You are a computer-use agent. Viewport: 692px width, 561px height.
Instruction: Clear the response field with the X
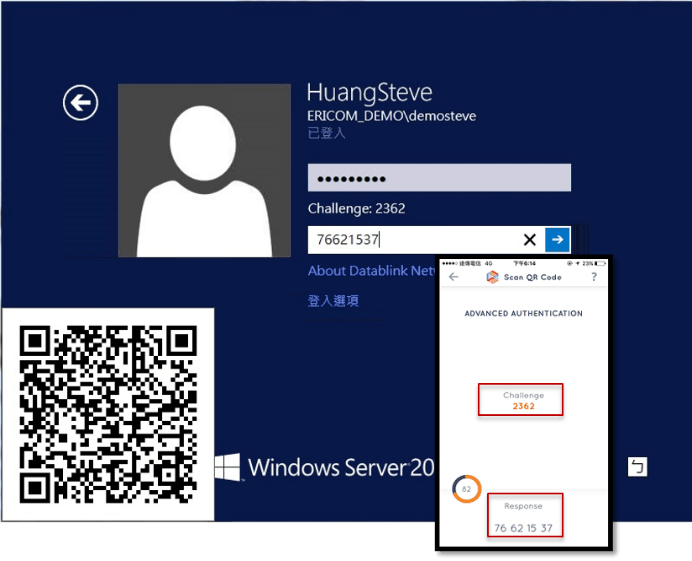tap(530, 240)
